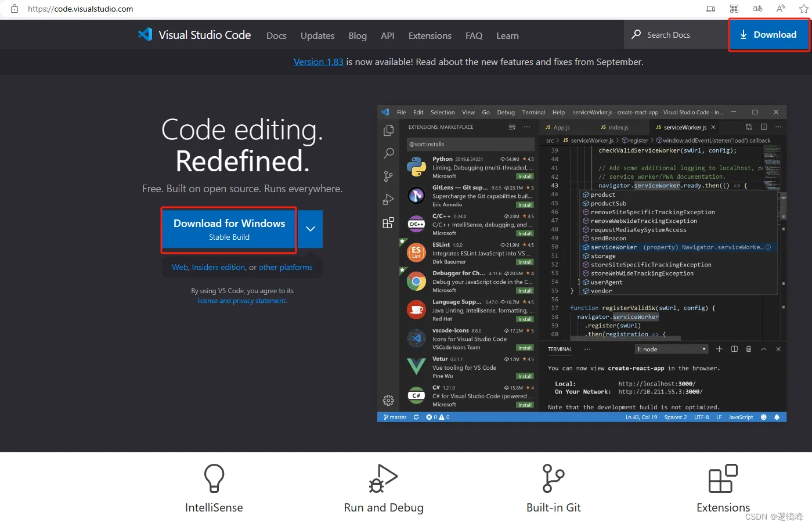Screen dimensions: 812x526
Task: Open Docs in the site navigation
Action: (x=276, y=35)
